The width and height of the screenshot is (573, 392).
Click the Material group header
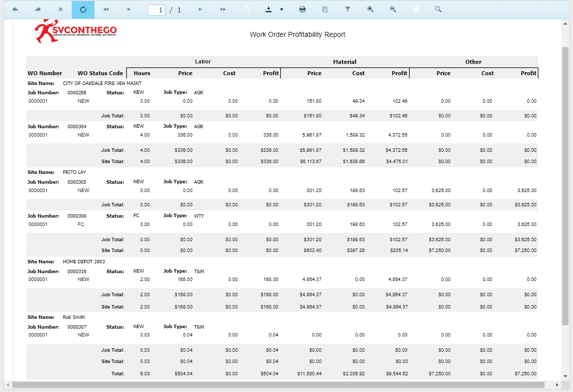coord(345,62)
